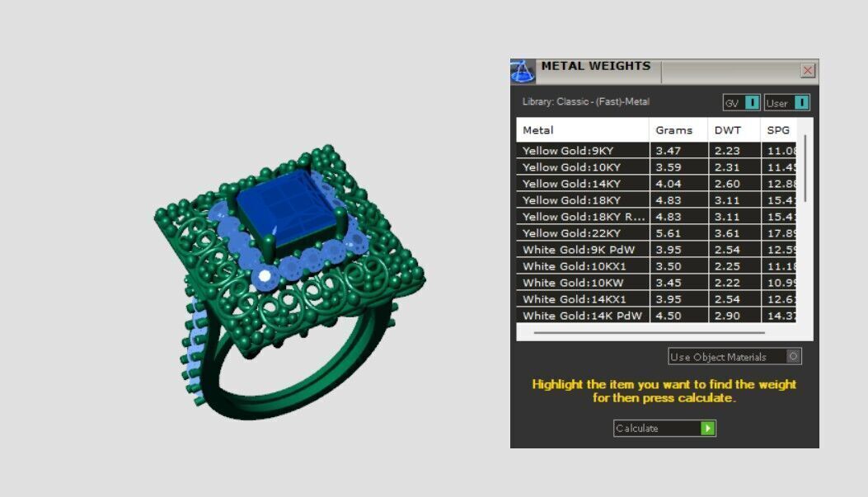Click the 3.61 DWT value
The image size is (868, 497).
[x=727, y=233]
